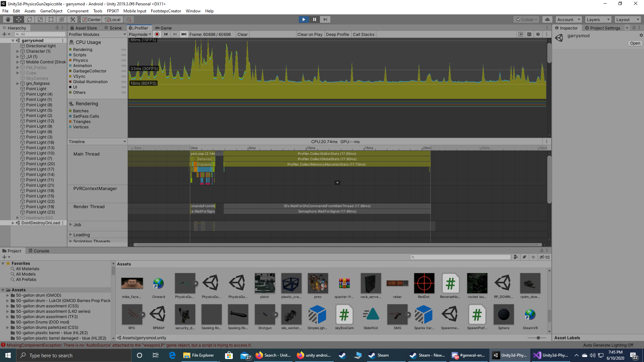Open Timeline view dropdown
The height and width of the screenshot is (362, 644).
(97, 141)
